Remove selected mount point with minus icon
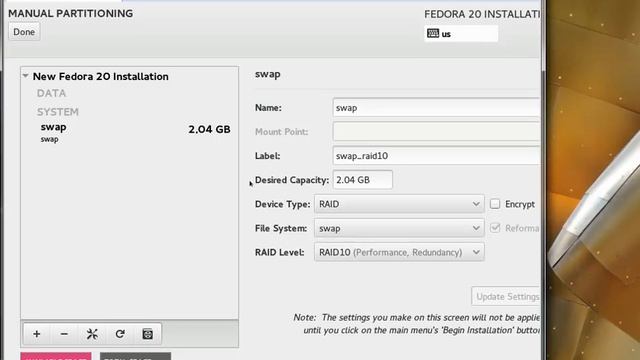This screenshot has height=360, width=640. click(64, 334)
